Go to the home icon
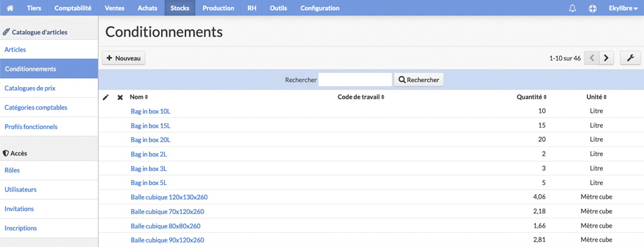This screenshot has width=644, height=247. [x=10, y=8]
